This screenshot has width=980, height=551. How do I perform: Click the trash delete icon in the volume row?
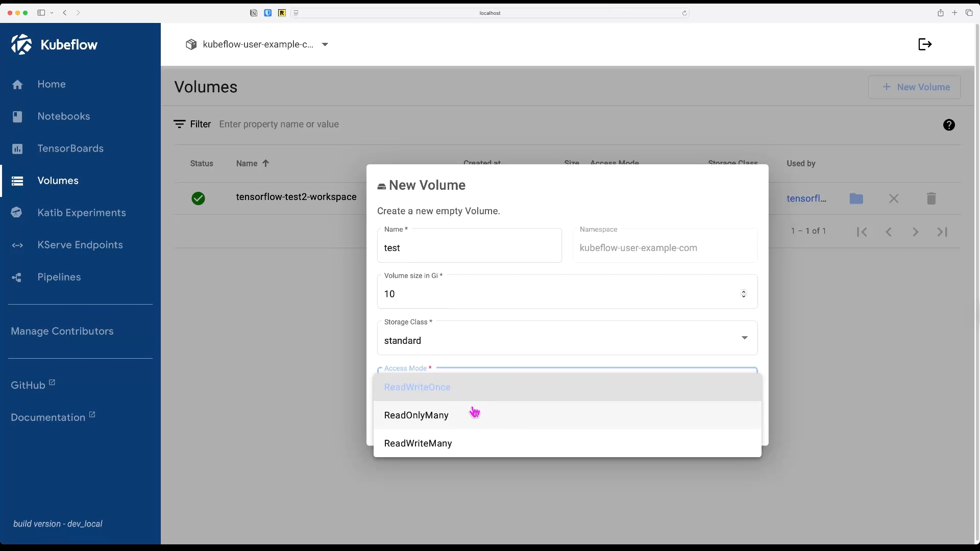point(931,198)
